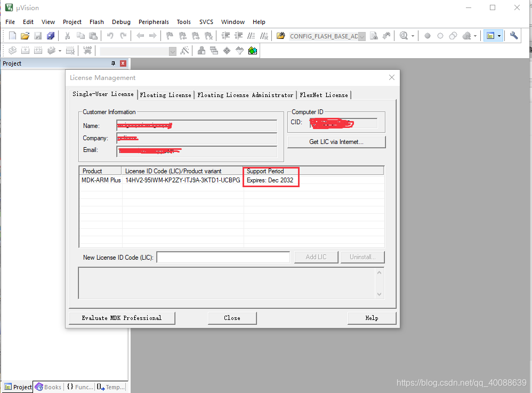Uncomment selection icon
The width and height of the screenshot is (532, 393).
coord(264,36)
